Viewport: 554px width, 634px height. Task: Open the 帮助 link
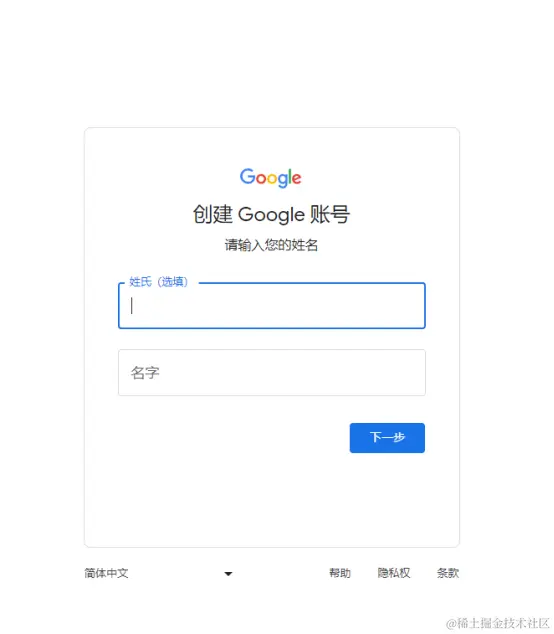340,573
